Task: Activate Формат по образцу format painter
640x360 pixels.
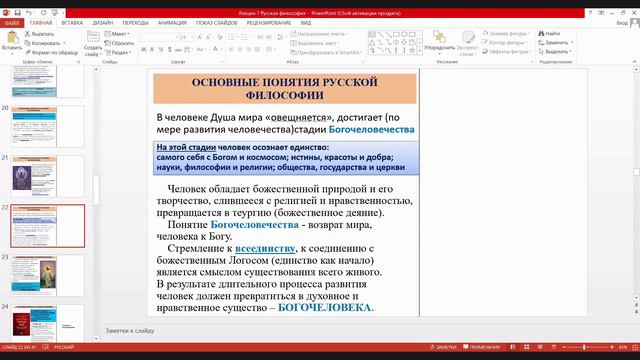Action: click(x=51, y=53)
